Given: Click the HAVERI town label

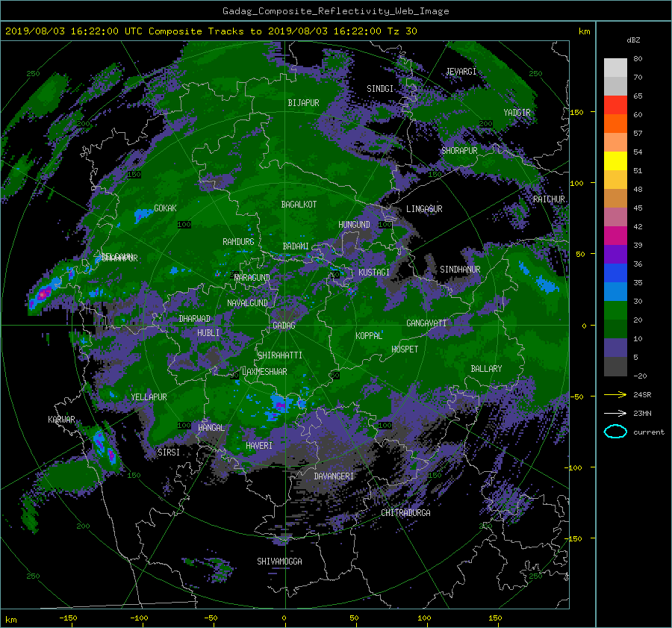Looking at the screenshot, I should pyautogui.click(x=259, y=446).
